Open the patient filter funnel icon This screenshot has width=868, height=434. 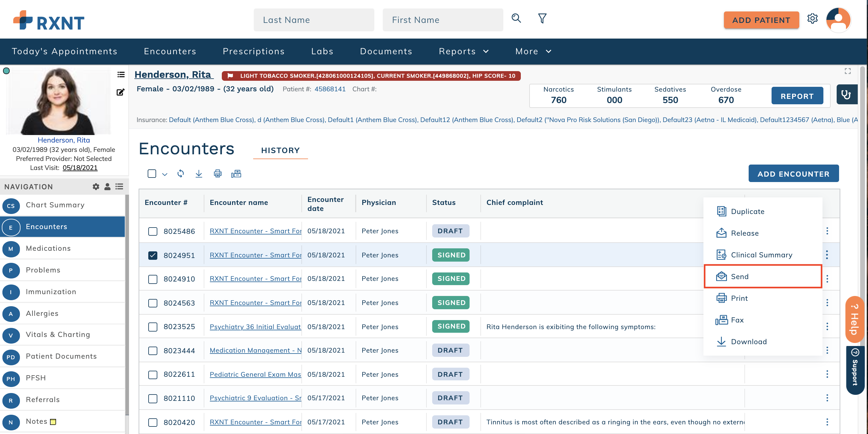[542, 18]
